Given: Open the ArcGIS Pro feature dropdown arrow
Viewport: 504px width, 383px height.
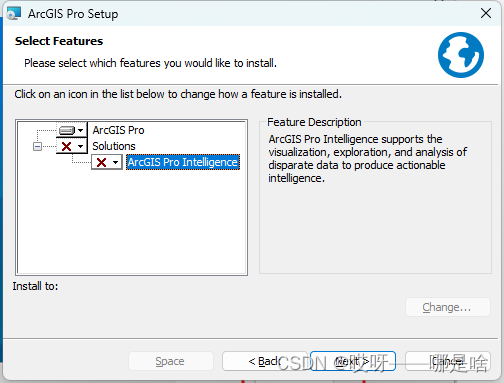Looking at the screenshot, I should tap(81, 130).
